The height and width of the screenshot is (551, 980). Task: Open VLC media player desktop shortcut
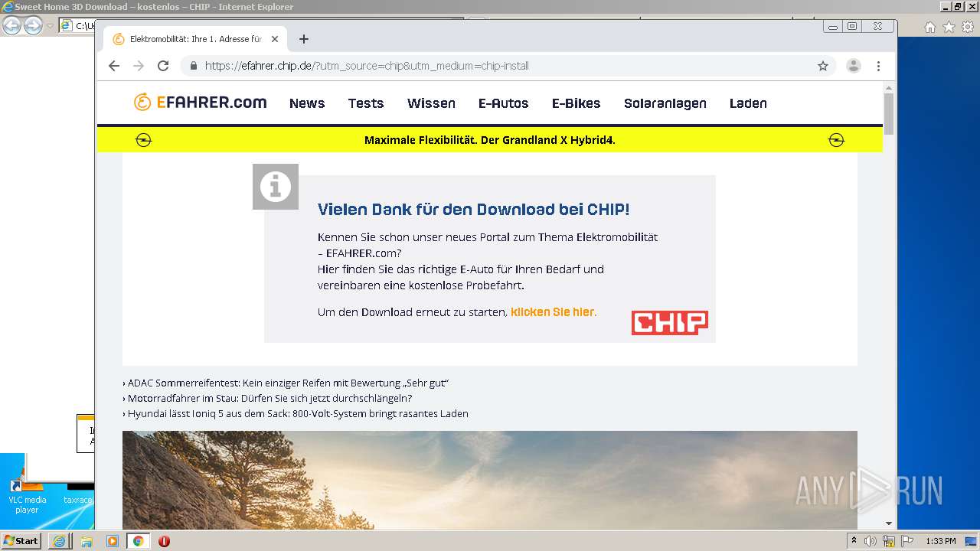tap(27, 497)
